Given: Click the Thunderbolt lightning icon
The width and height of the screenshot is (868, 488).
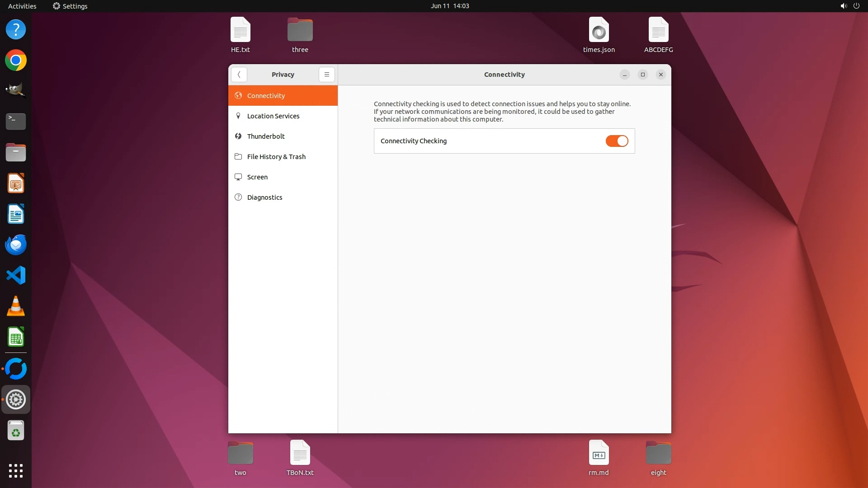Looking at the screenshot, I should pos(238,136).
